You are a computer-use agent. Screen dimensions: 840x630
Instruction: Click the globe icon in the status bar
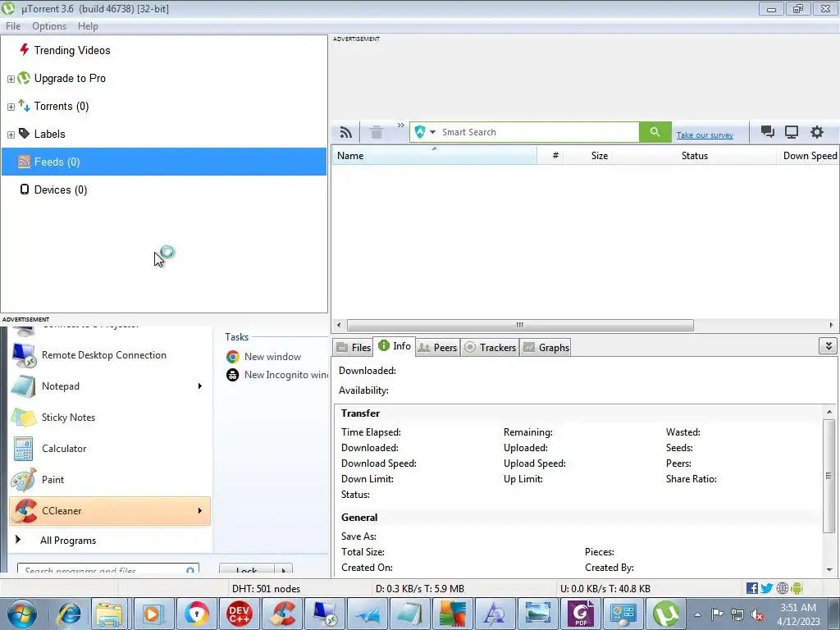(x=782, y=588)
